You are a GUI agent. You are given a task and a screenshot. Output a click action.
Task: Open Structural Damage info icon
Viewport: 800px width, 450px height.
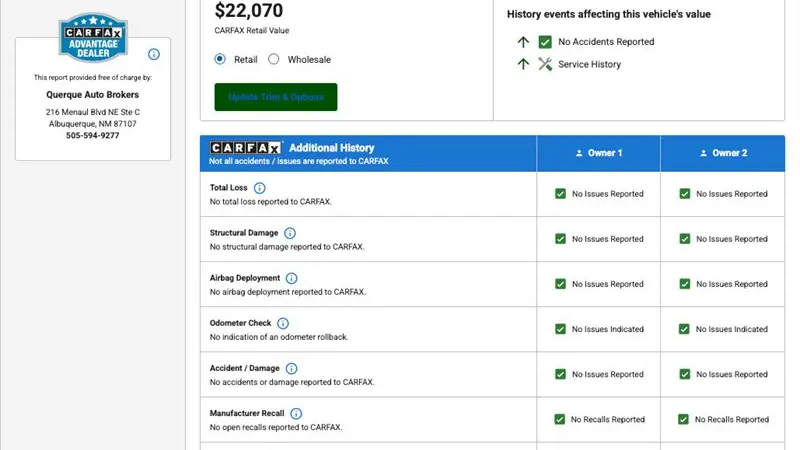(290, 233)
